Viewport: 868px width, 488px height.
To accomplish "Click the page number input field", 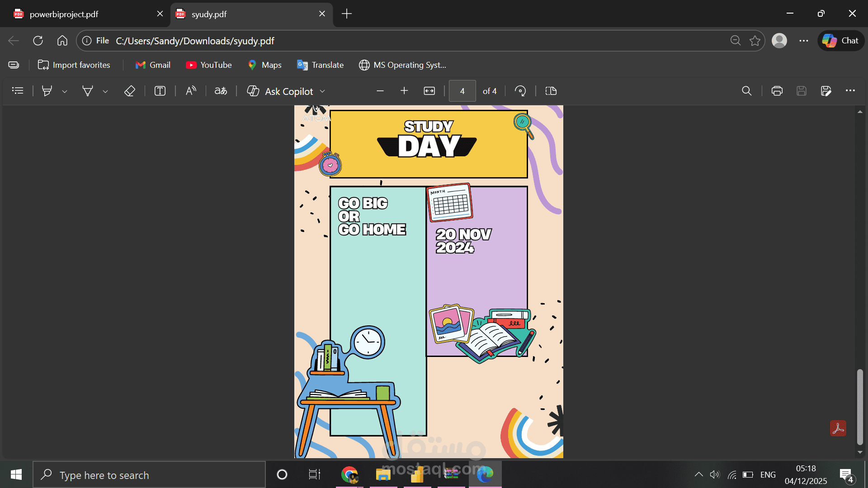I will 462,91.
